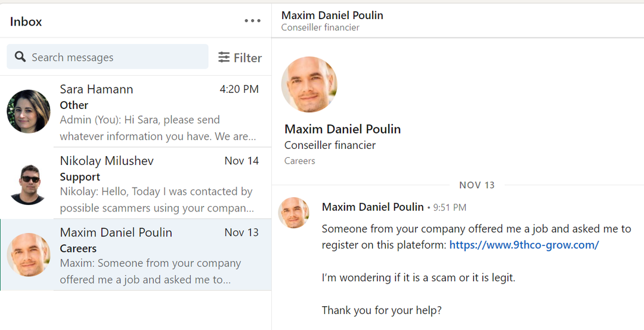644x330 pixels.
Task: Click the sender name above the message
Action: pyautogui.click(x=373, y=207)
